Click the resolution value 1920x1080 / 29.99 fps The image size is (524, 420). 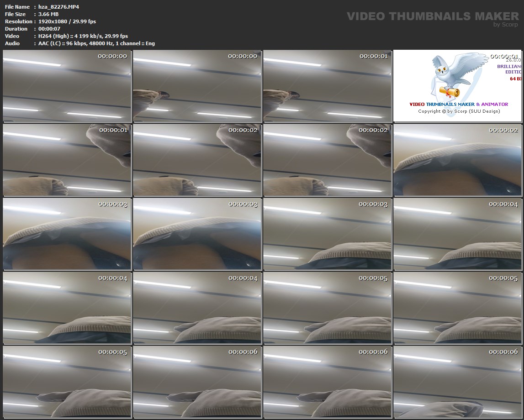point(67,21)
